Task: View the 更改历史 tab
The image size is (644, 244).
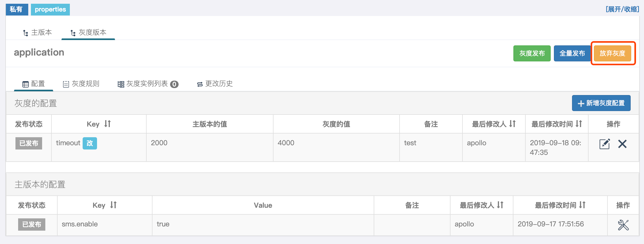Action: pos(215,84)
